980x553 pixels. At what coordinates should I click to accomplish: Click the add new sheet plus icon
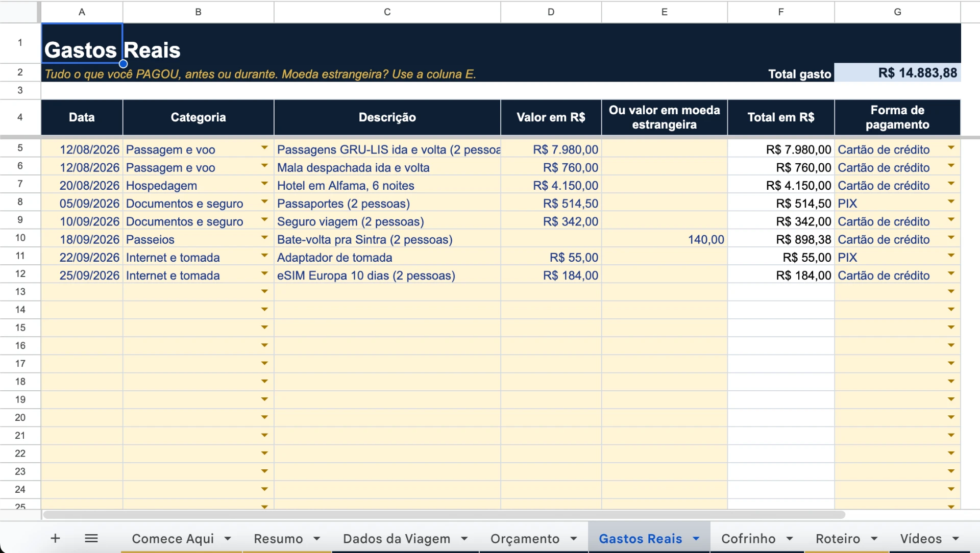coord(55,538)
